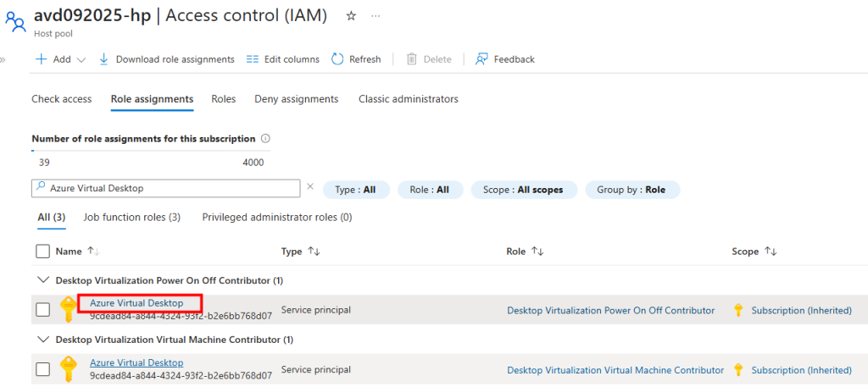Collapse Desktop Virtualization Power On Off Contributor group

(x=42, y=280)
